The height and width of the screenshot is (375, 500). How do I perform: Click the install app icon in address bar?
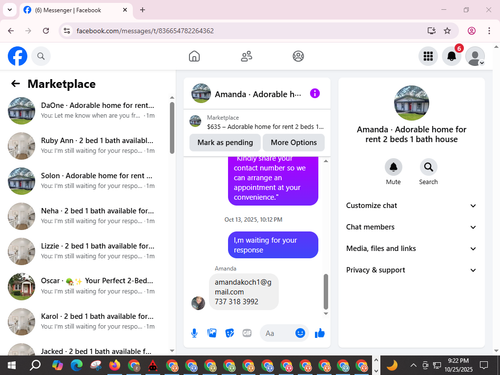(431, 31)
